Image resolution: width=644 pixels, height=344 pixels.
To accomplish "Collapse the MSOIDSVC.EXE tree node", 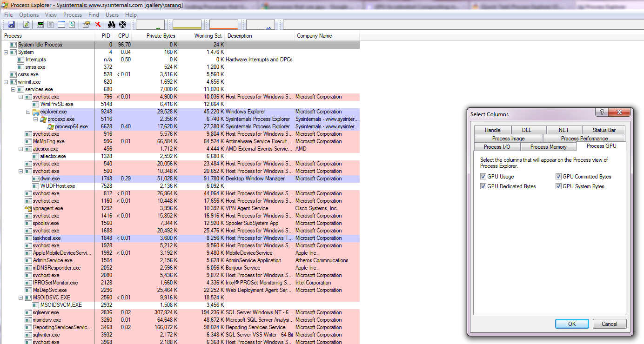I will point(20,298).
